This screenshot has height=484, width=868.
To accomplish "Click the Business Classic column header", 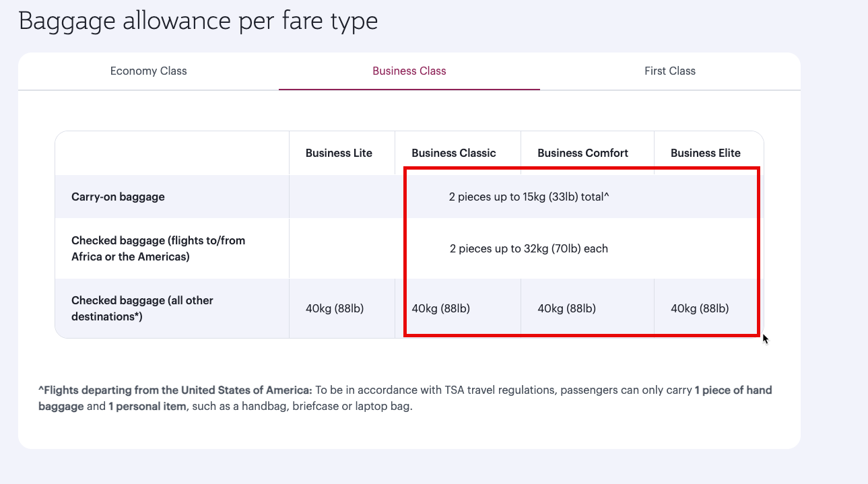I will click(x=454, y=153).
